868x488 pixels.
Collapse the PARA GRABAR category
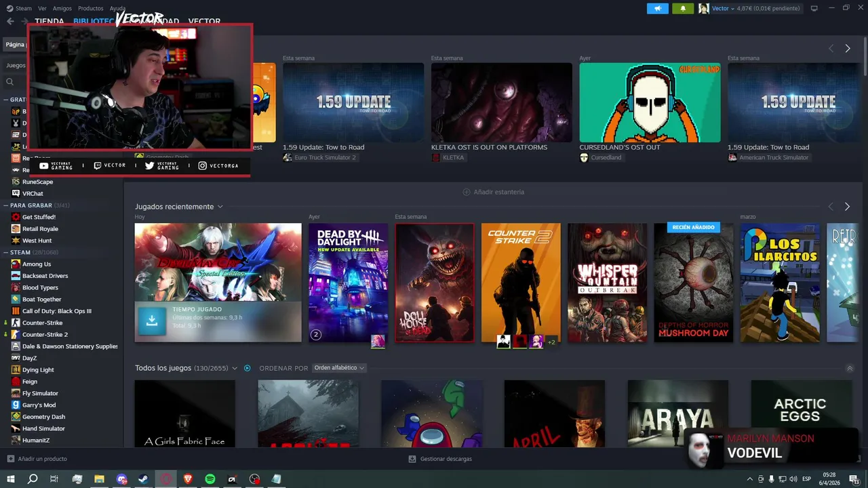(5, 205)
